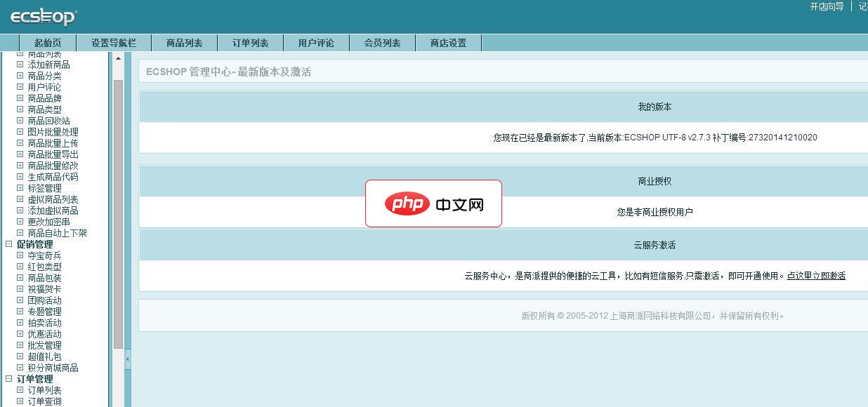The height and width of the screenshot is (407, 868).
Task: Click the icon beside 订单查询
Action: (x=21, y=401)
